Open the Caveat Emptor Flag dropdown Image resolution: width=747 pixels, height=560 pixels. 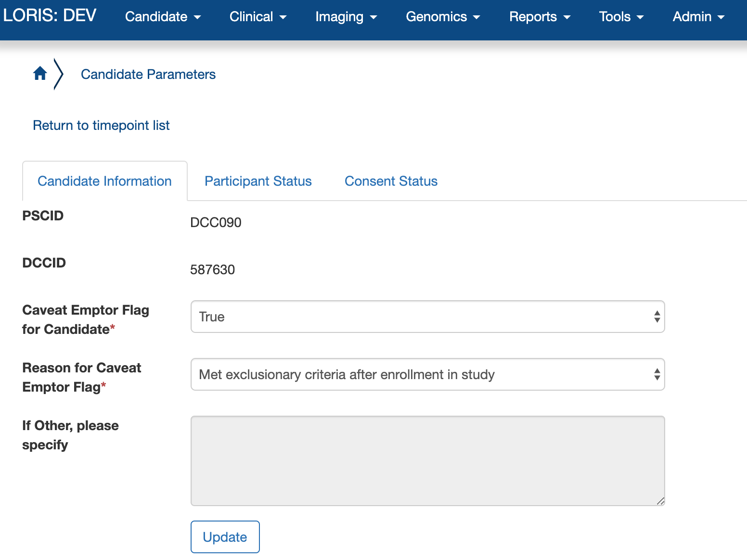coord(427,317)
